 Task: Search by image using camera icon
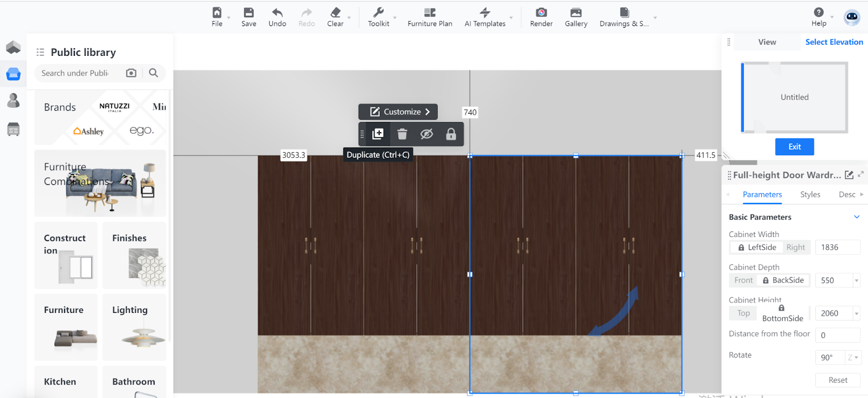coord(131,73)
